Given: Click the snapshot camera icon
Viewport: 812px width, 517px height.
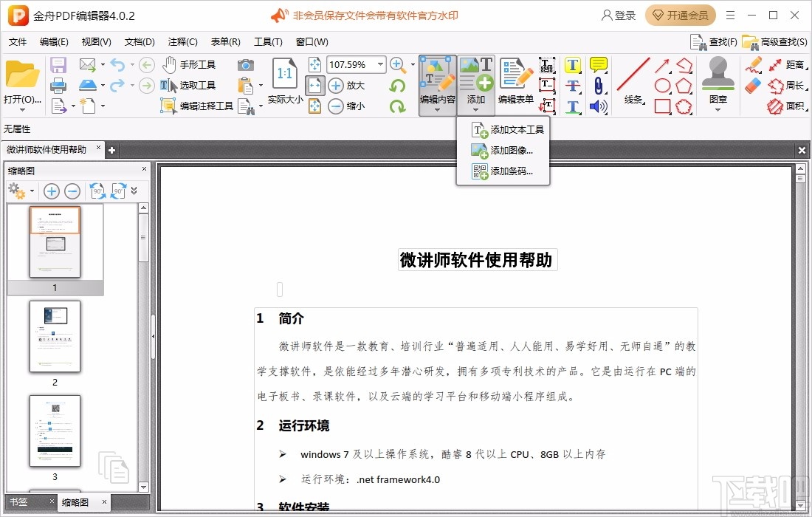Looking at the screenshot, I should pyautogui.click(x=245, y=64).
